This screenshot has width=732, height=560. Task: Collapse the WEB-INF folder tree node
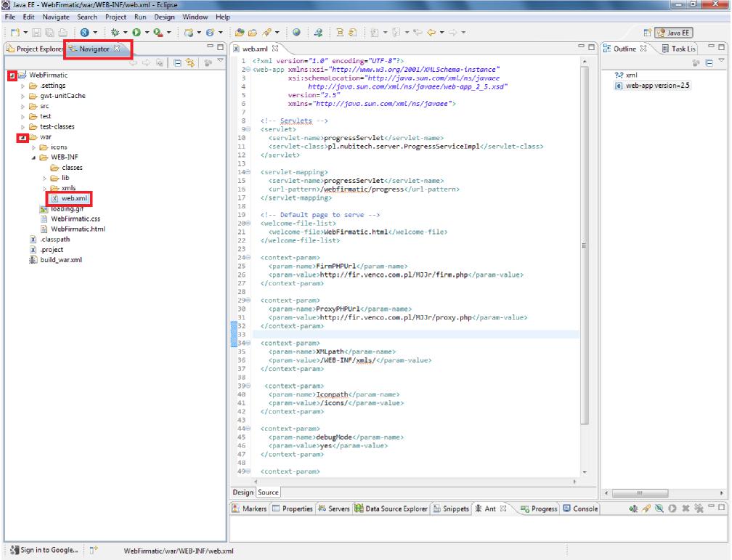(34, 157)
